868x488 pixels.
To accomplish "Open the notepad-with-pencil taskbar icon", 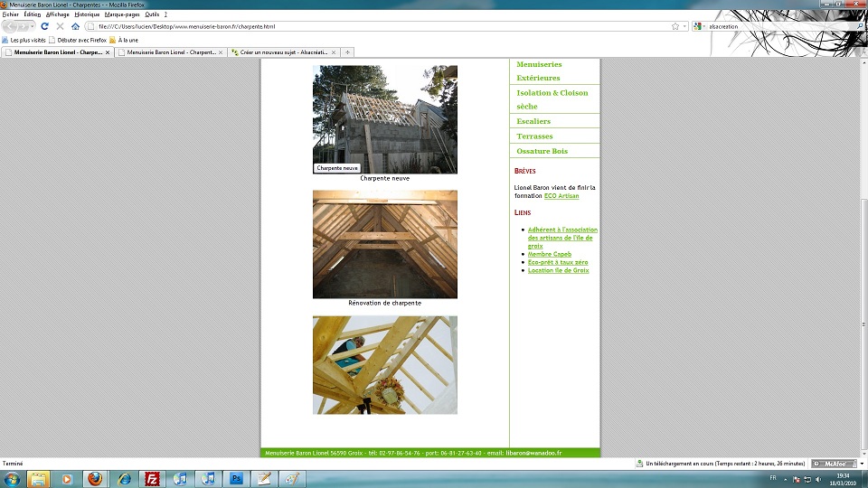I will coord(264,479).
